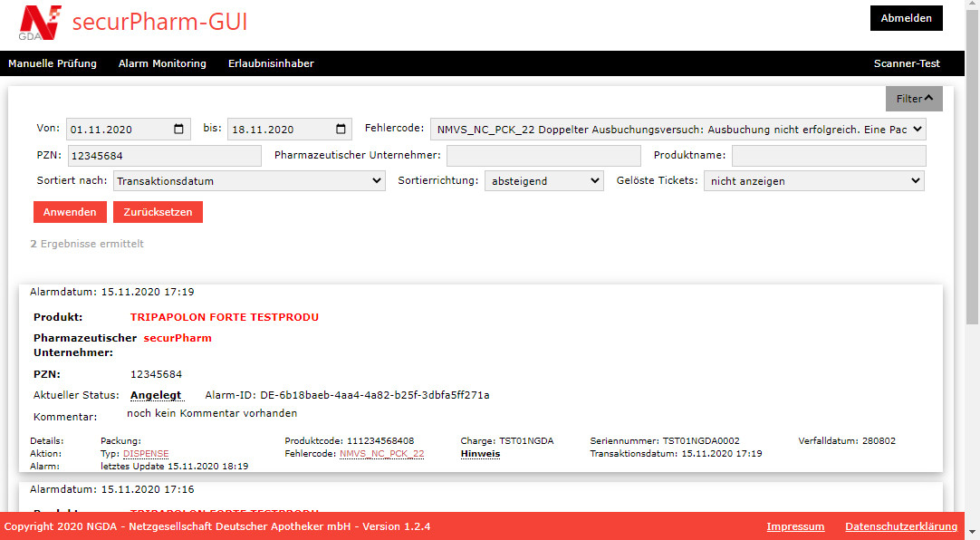Click Alarmdatum 15.11.2020 17:19 header
This screenshot has height=540, width=980.
click(x=112, y=292)
